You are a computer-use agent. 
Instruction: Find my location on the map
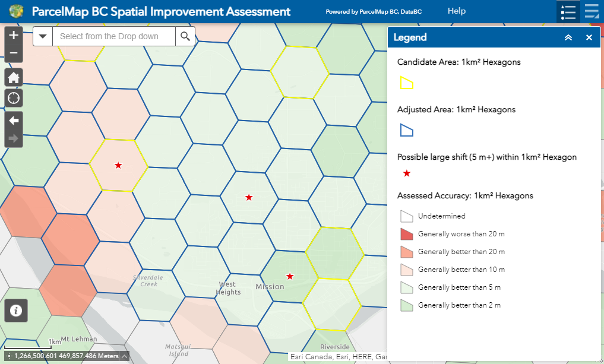point(14,98)
